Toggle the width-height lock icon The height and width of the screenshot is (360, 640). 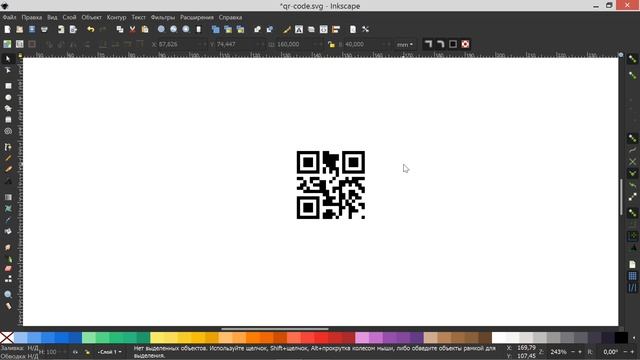[331, 44]
